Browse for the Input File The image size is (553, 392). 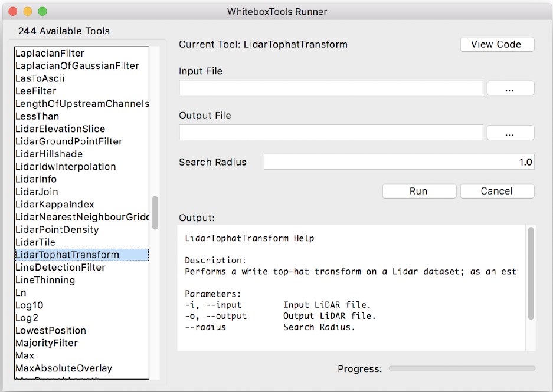point(511,88)
